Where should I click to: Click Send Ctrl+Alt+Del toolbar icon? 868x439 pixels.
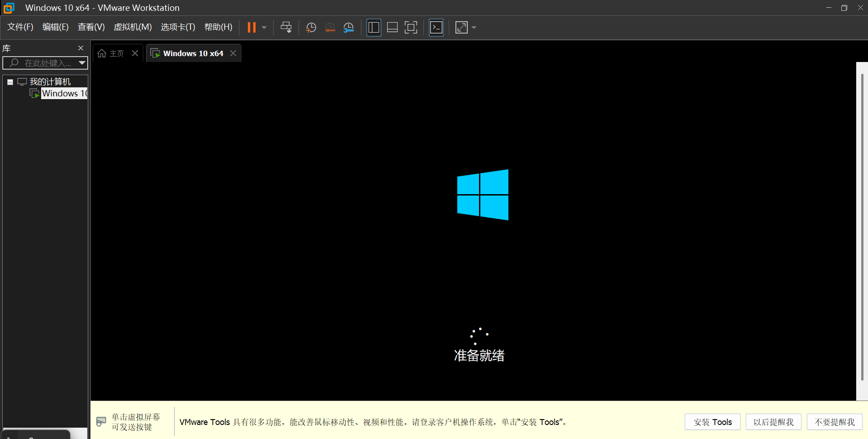tap(286, 28)
